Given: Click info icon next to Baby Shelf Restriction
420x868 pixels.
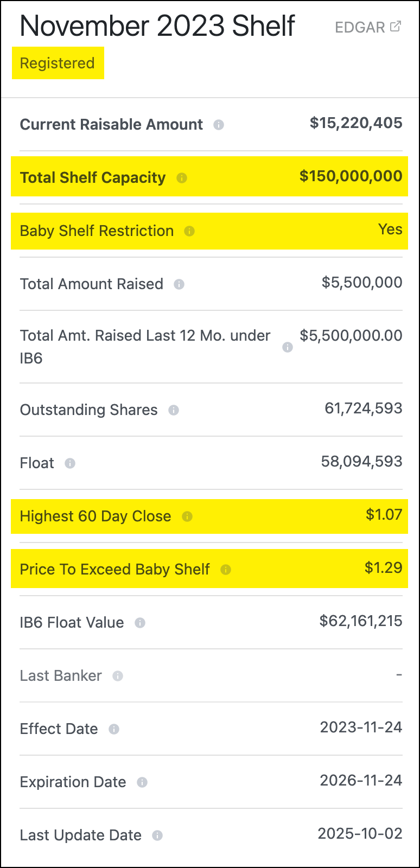Looking at the screenshot, I should (189, 231).
